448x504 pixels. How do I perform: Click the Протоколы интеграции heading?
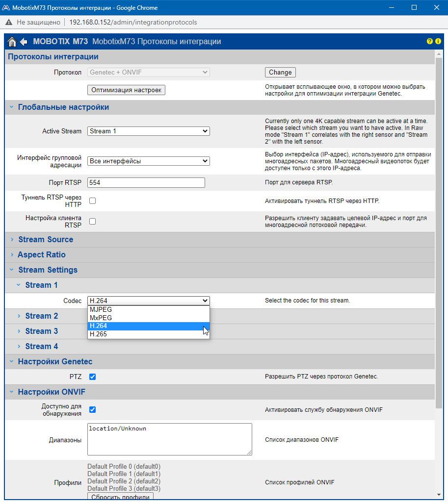pyautogui.click(x=53, y=57)
